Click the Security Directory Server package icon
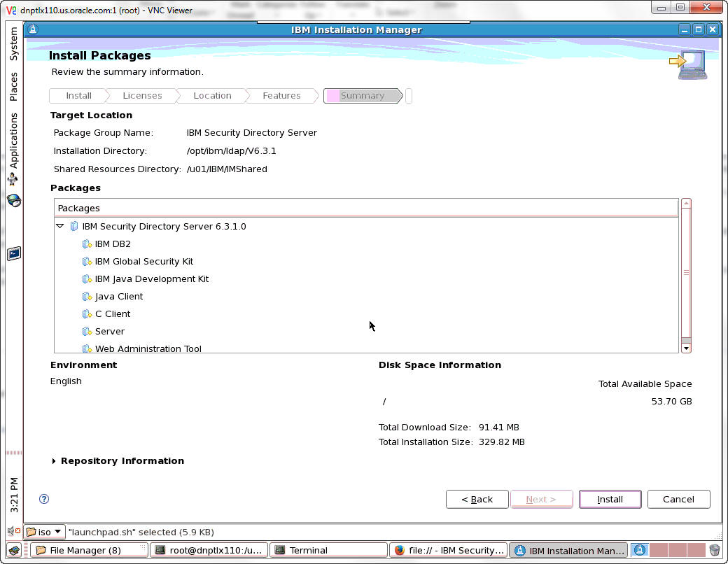The height and width of the screenshot is (564, 728). 73,226
